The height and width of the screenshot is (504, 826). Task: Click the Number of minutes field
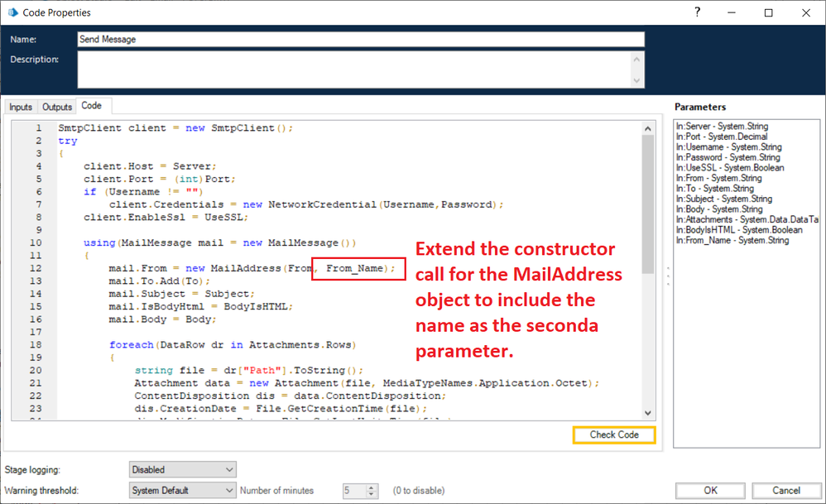[x=354, y=490]
